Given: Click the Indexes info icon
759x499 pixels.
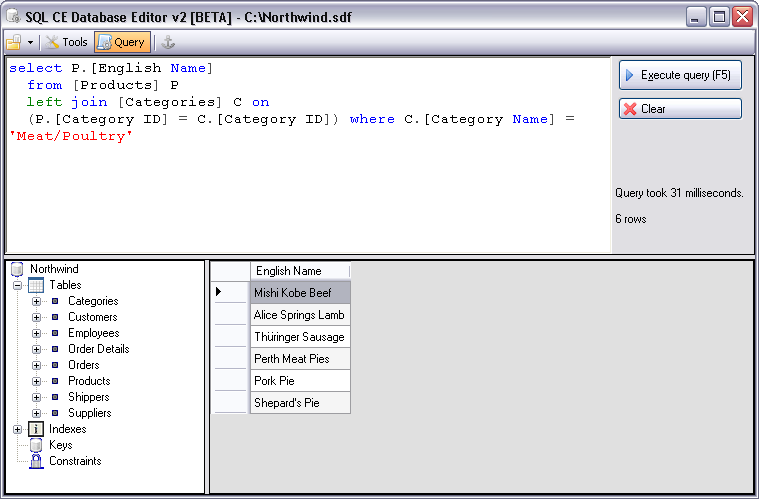Looking at the screenshot, I should point(36,429).
